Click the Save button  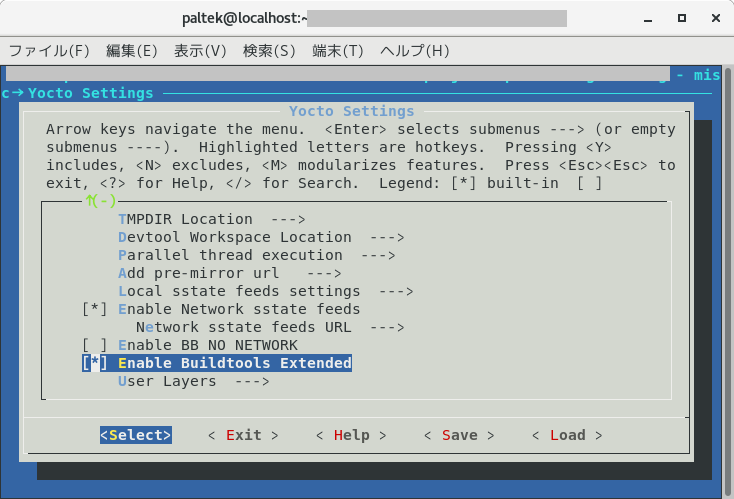(x=460, y=435)
